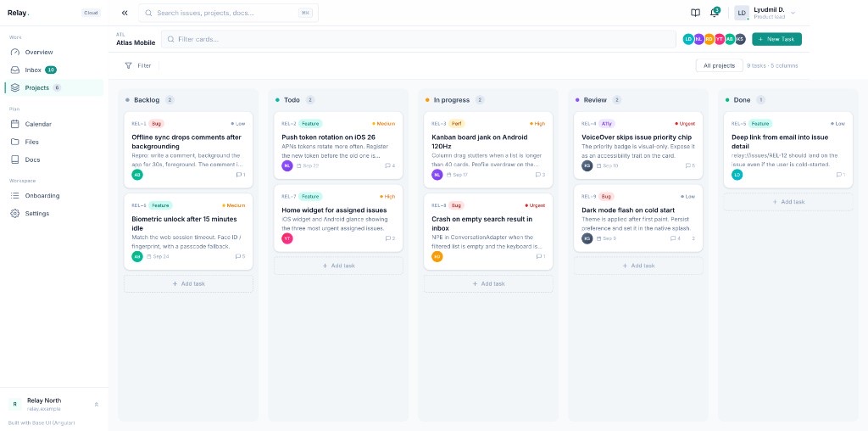Open the Biometric unlock after 15 minutes idle card

click(x=188, y=232)
